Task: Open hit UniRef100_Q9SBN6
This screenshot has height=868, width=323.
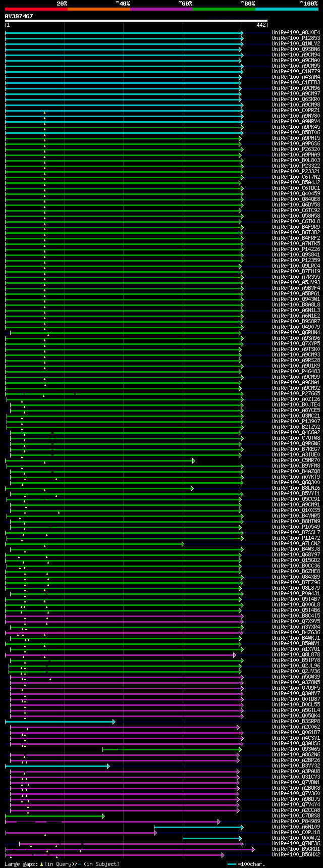Action: coord(296,49)
